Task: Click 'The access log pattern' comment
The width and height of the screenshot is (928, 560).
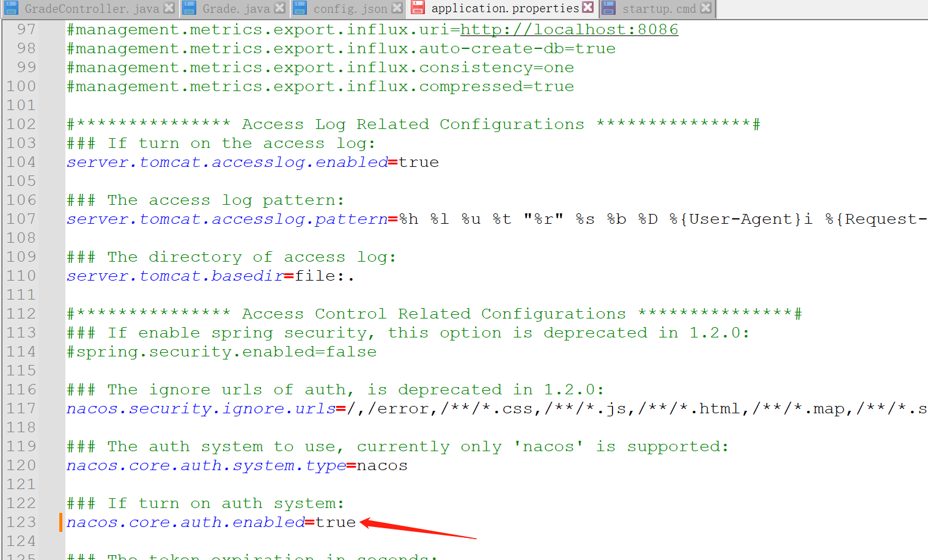Action: pos(205,200)
